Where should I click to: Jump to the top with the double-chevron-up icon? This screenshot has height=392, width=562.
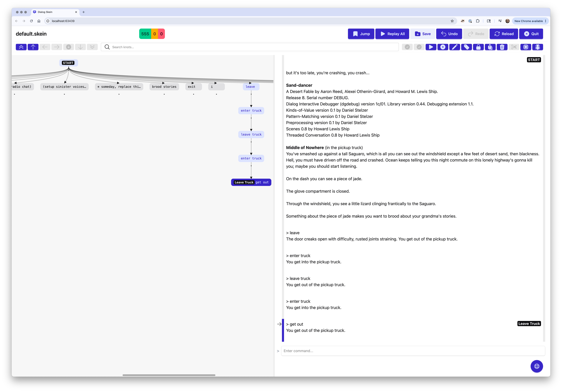click(21, 47)
